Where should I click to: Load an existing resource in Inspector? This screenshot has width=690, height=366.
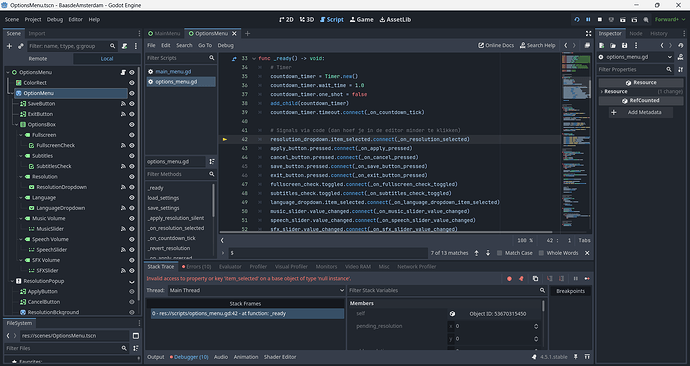pos(613,45)
